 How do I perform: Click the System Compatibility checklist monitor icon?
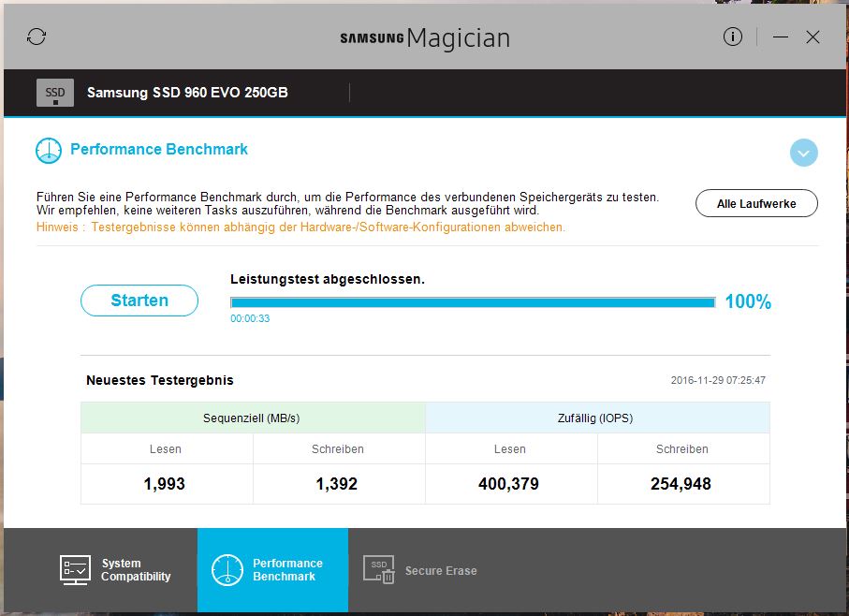click(75, 570)
